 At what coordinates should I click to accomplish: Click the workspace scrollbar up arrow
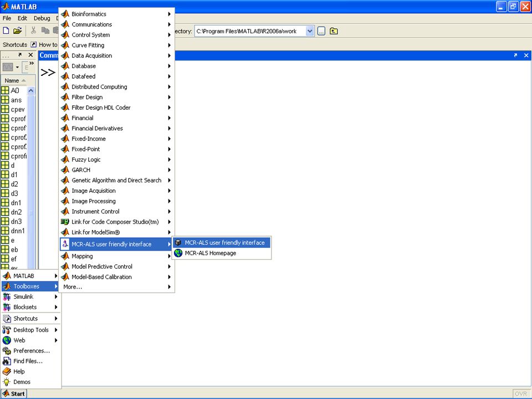pos(31,90)
